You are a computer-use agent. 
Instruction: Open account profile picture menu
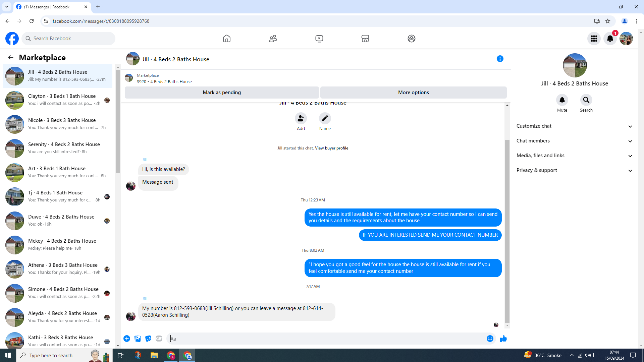(626, 39)
